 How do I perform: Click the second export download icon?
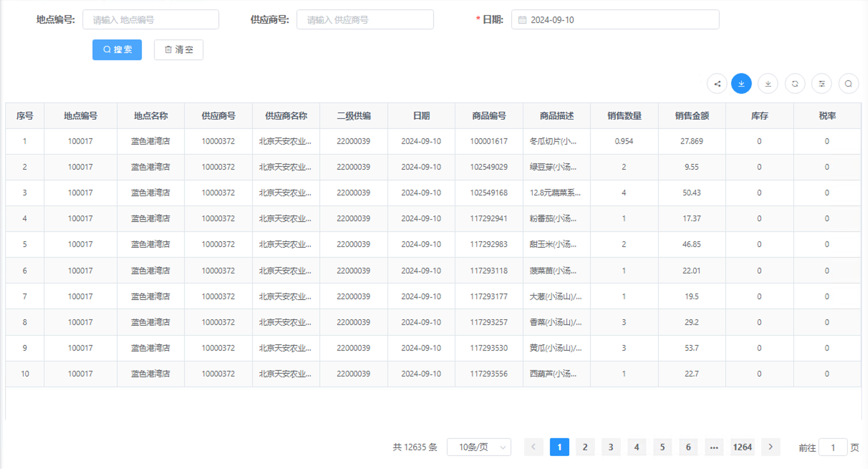768,83
